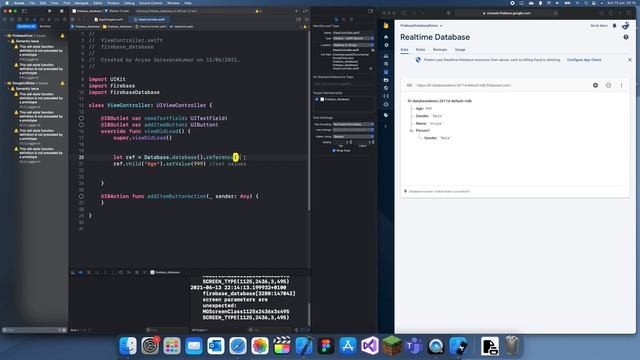Select the Data tab in Realtime Database
The height and width of the screenshot is (360, 640).
pos(404,50)
